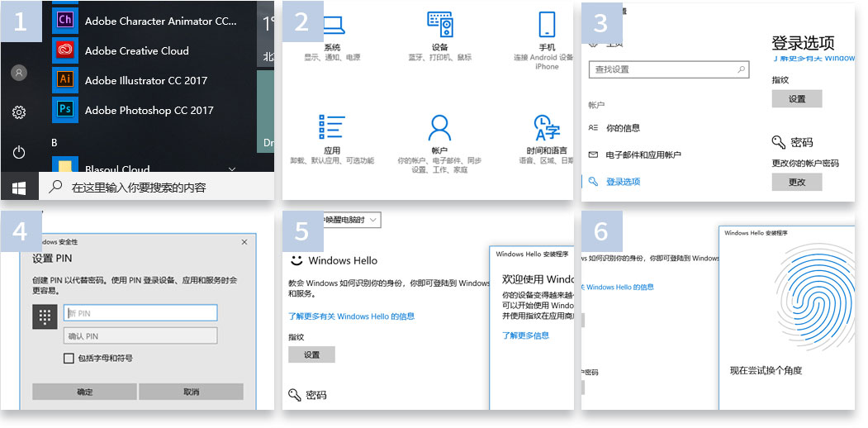
Task: Click 设置 button under Windows Hello 指纹
Action: click(311, 354)
